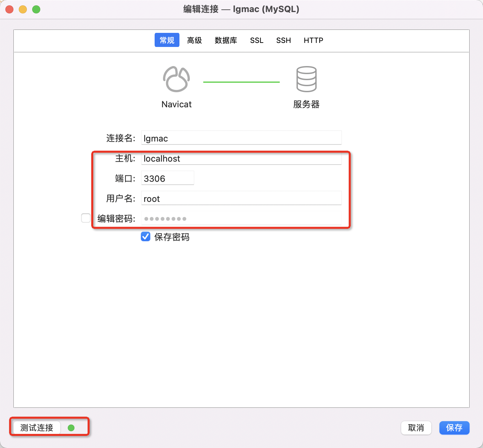The height and width of the screenshot is (448, 483).
Task: Toggle password saving option off
Action: coord(145,236)
